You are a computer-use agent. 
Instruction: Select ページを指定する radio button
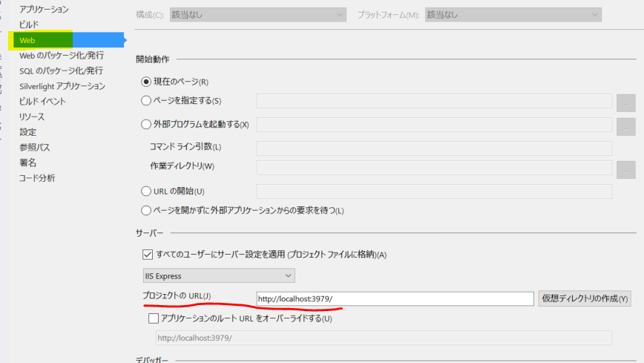[x=146, y=101]
